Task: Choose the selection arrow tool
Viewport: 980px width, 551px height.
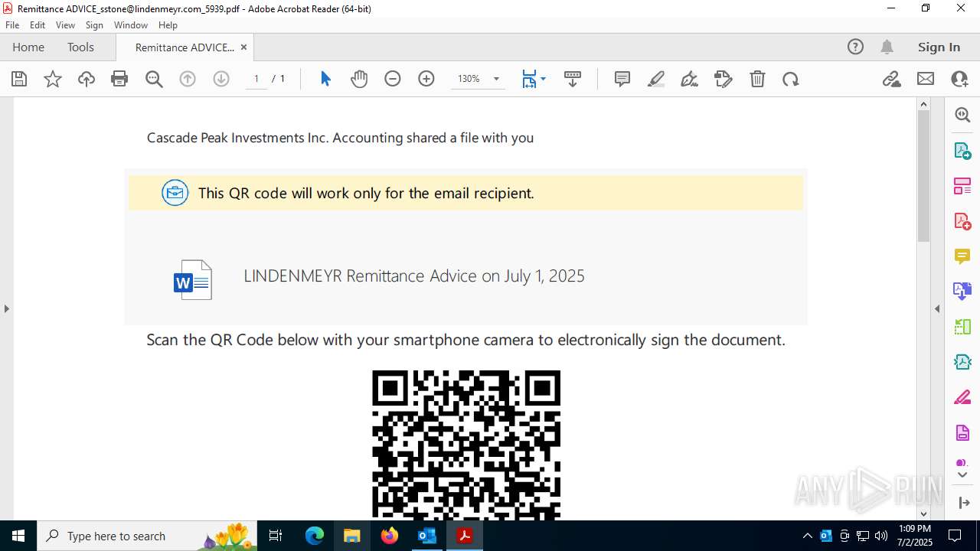Action: coord(325,79)
